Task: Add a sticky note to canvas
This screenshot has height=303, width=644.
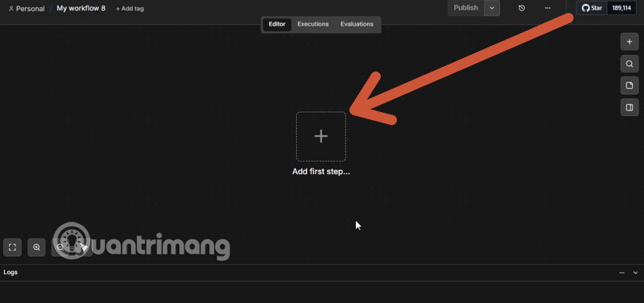Action: [630, 85]
